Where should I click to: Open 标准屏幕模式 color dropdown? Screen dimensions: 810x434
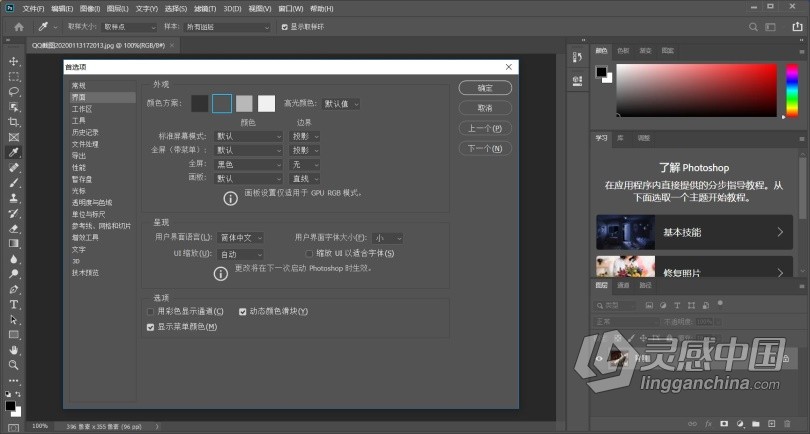click(248, 136)
